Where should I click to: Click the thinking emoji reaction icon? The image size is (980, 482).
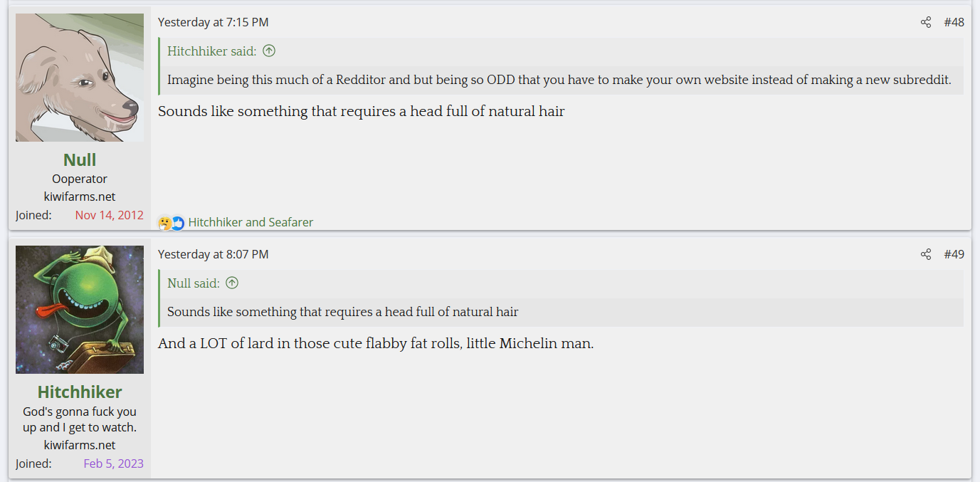coord(164,223)
